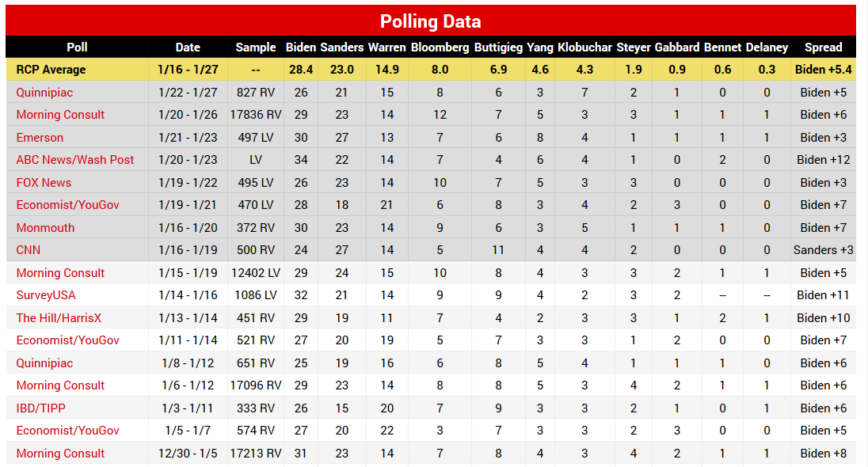Select the Date column header

click(188, 47)
